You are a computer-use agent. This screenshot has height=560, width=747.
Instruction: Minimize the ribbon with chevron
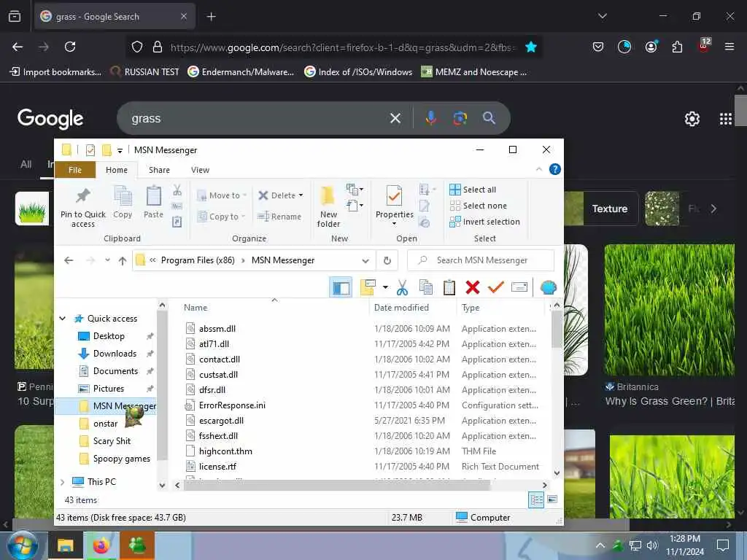(539, 169)
